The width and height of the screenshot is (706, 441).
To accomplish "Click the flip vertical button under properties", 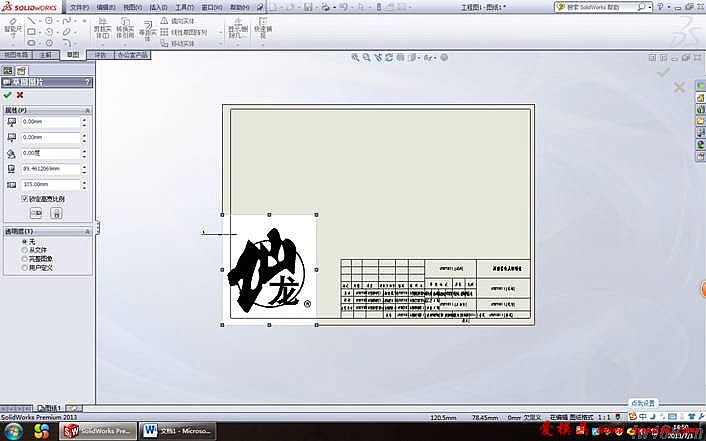I will click(56, 214).
